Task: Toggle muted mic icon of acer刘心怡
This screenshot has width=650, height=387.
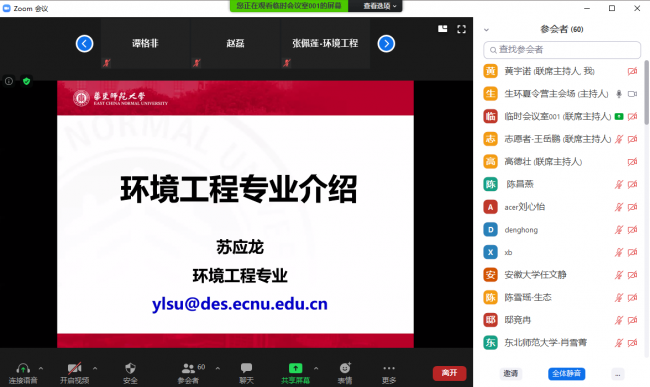Action: click(x=619, y=207)
